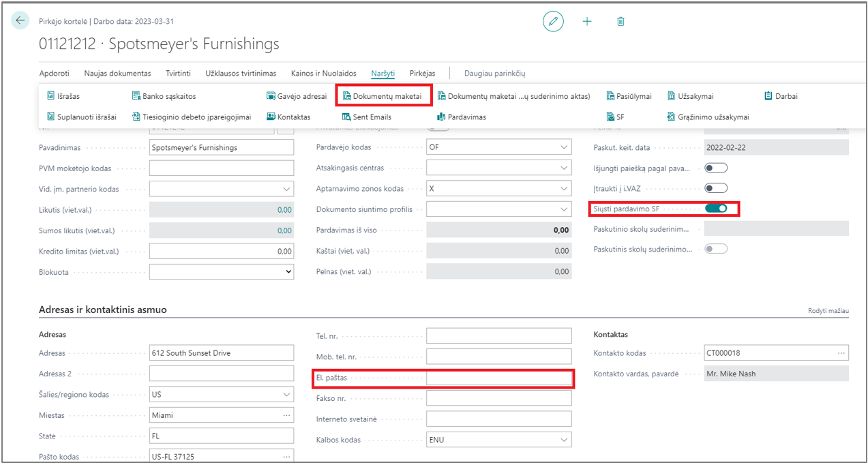868x465 pixels.
Task: Expand Aptarnavimo zonos kodas dropdown
Action: point(564,189)
